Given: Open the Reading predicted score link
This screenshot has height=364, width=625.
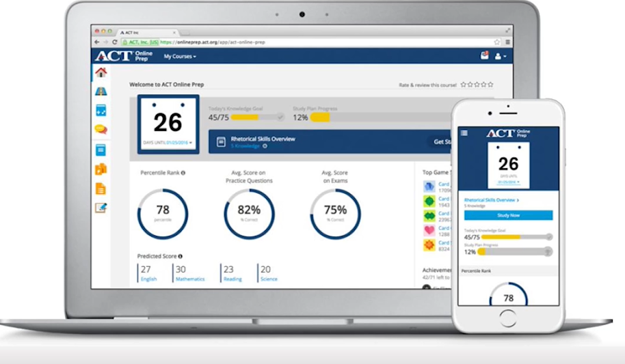Looking at the screenshot, I should tap(232, 279).
